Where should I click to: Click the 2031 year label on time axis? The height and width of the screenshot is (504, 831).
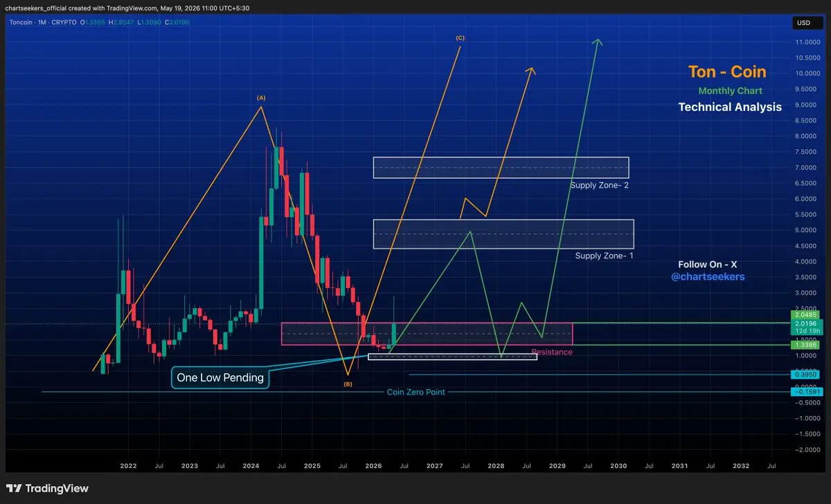tap(680, 467)
